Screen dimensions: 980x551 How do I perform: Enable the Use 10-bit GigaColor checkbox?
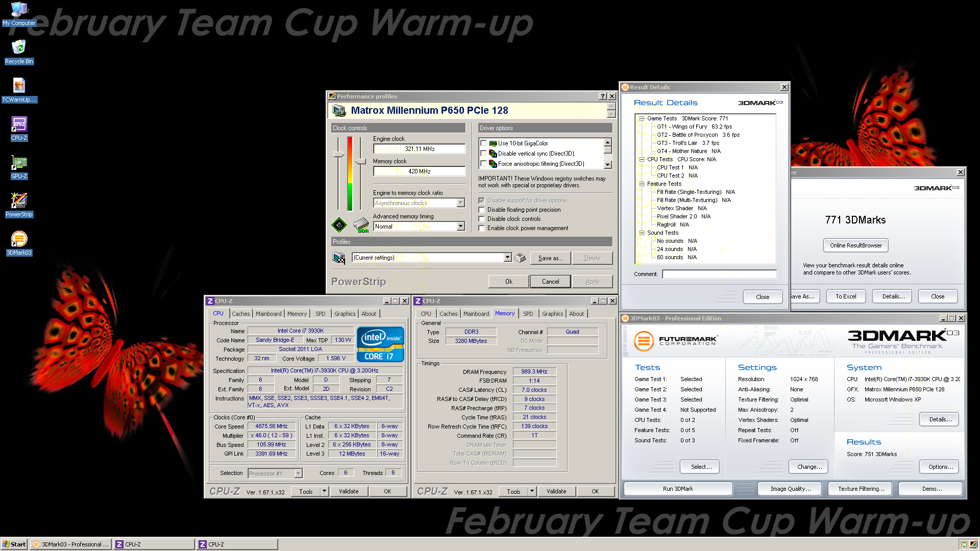pyautogui.click(x=483, y=143)
